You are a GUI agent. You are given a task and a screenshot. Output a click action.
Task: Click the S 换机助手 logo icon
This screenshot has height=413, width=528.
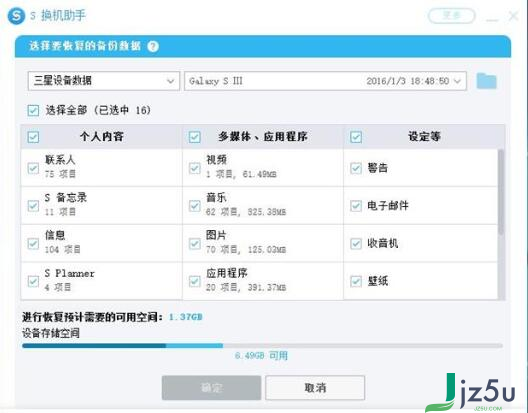[x=16, y=16]
